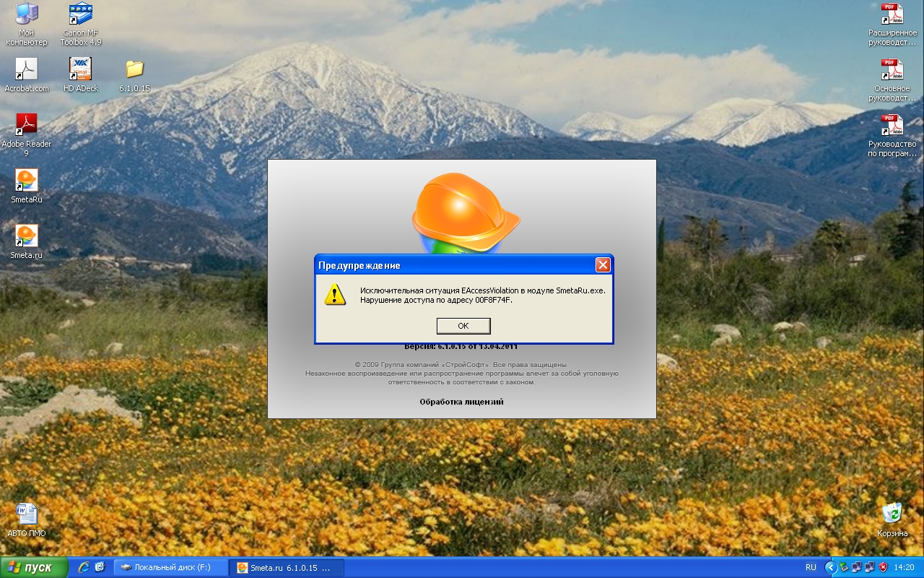
Task: Switch to Локальный диск (F:) taskbar window
Action: point(171,567)
